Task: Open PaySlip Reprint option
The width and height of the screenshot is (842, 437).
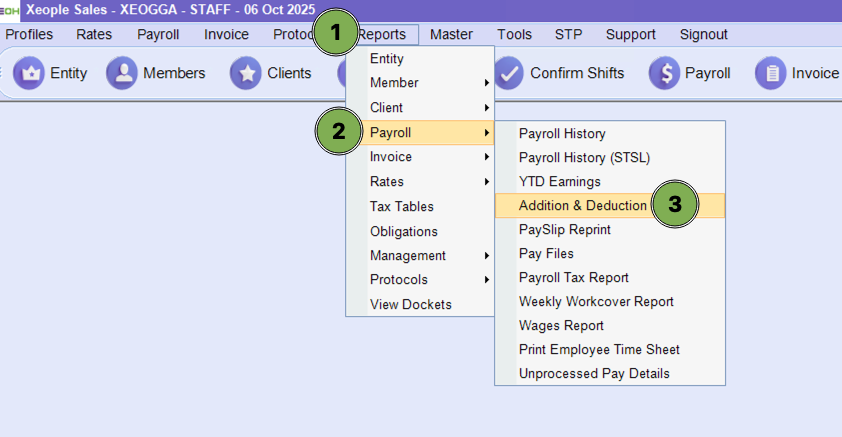Action: pyautogui.click(x=564, y=229)
